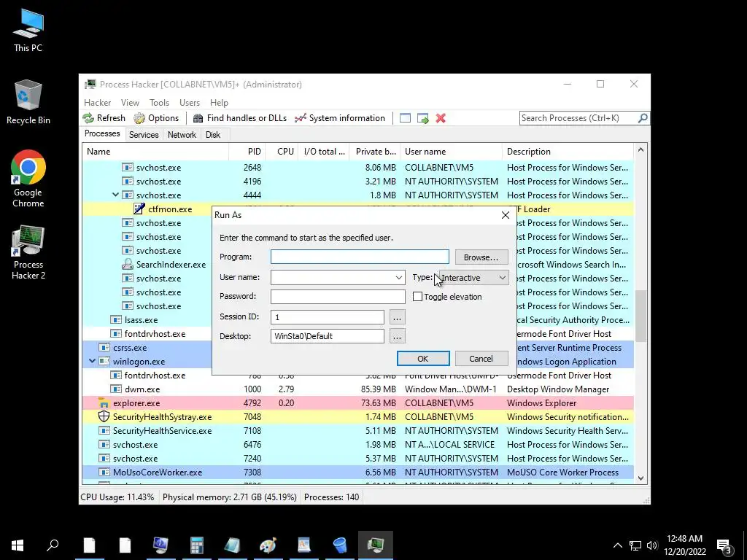Switch to the Services tab
This screenshot has height=560, width=747.
(144, 135)
